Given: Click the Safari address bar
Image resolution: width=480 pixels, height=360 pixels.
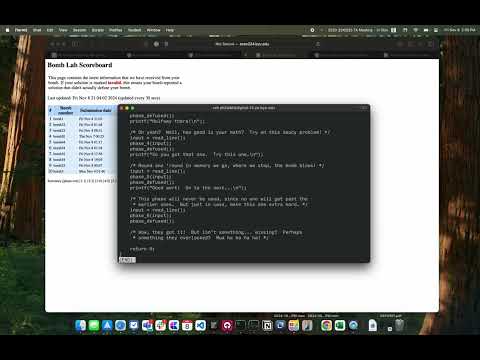Looking at the screenshot, I should click(242, 44).
